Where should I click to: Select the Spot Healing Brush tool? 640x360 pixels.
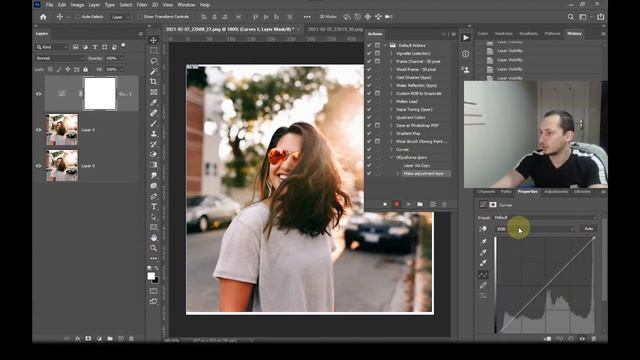(153, 113)
